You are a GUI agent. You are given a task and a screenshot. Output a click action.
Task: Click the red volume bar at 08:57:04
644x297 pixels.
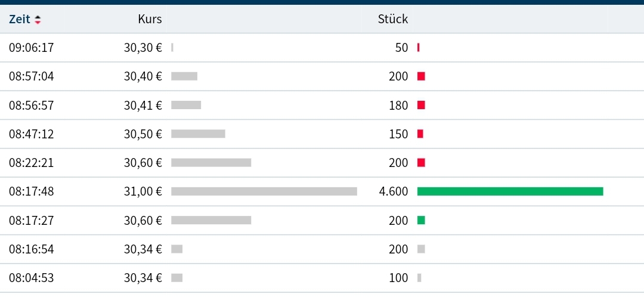pyautogui.click(x=421, y=76)
